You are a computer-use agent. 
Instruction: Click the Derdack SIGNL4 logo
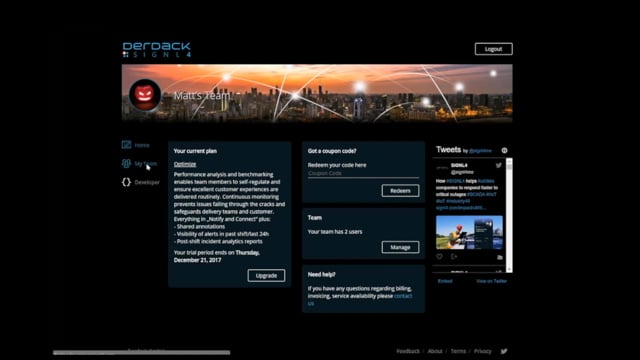click(156, 49)
